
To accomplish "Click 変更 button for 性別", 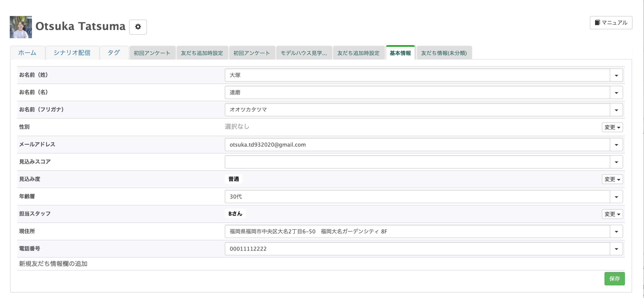I will 612,127.
